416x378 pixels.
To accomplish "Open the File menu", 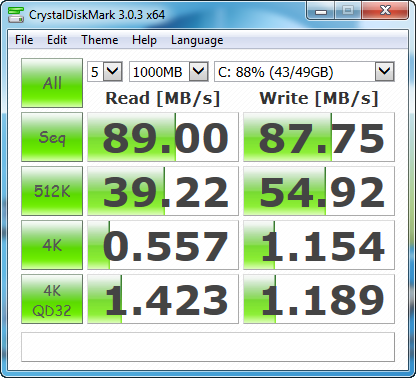I will (24, 40).
